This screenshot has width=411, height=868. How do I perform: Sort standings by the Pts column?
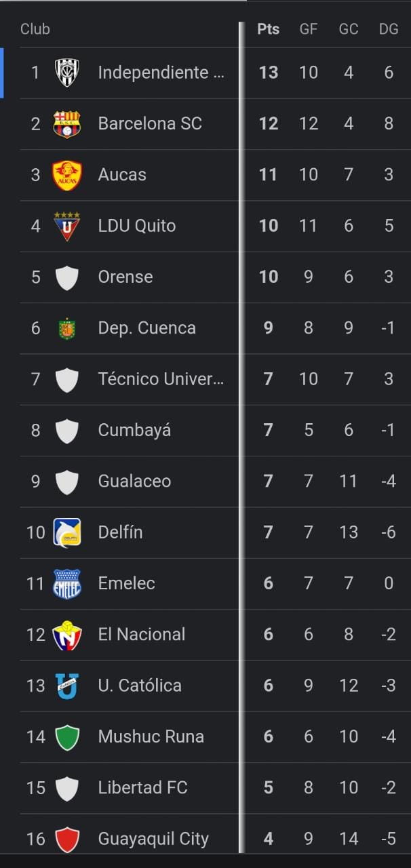[x=268, y=28]
